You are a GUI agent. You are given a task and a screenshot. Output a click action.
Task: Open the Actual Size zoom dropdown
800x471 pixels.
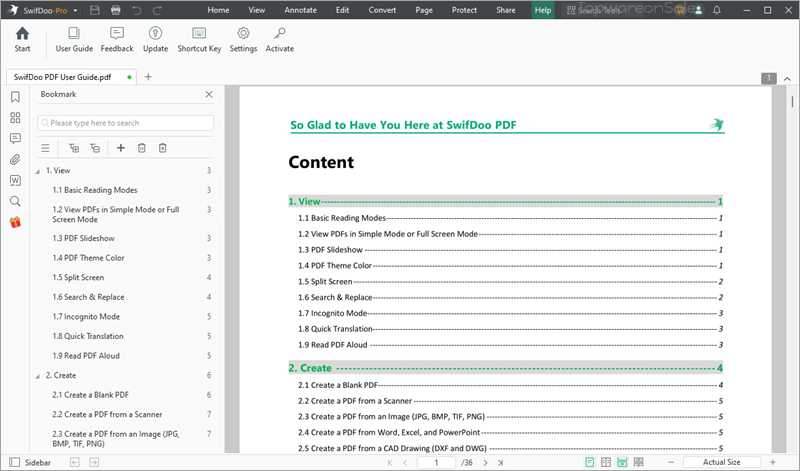(x=721, y=462)
